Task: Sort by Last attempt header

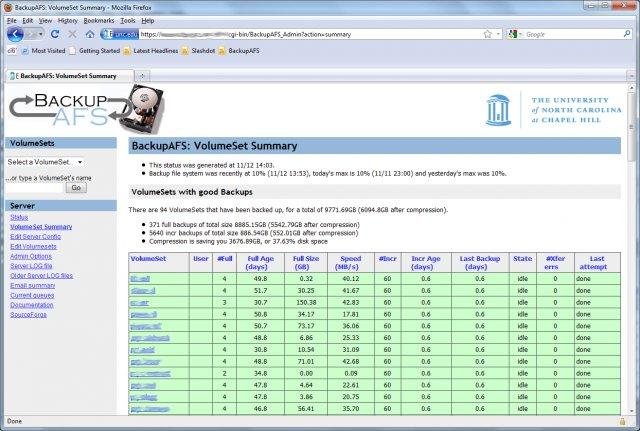Action: pos(597,263)
